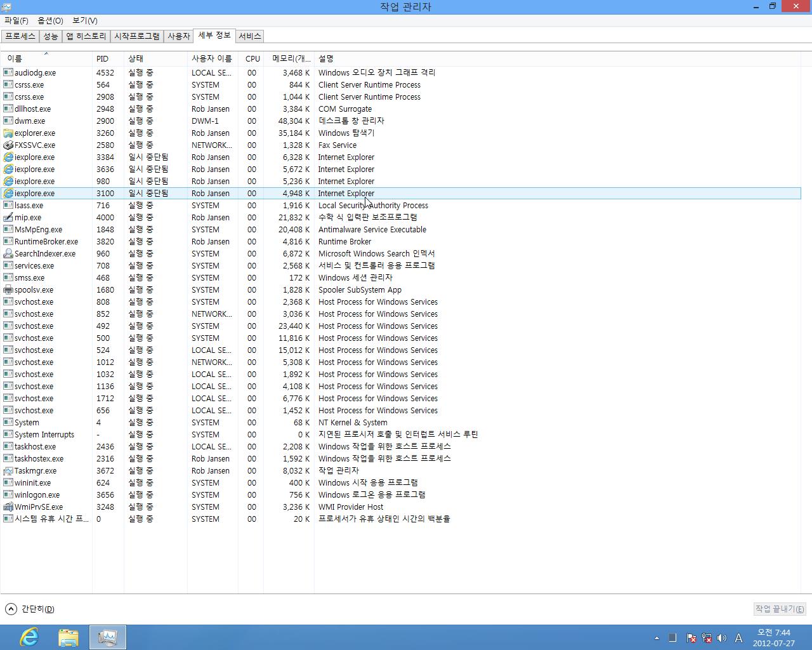
Task: Select the MsMpEng.exe process icon
Action: pyautogui.click(x=8, y=229)
